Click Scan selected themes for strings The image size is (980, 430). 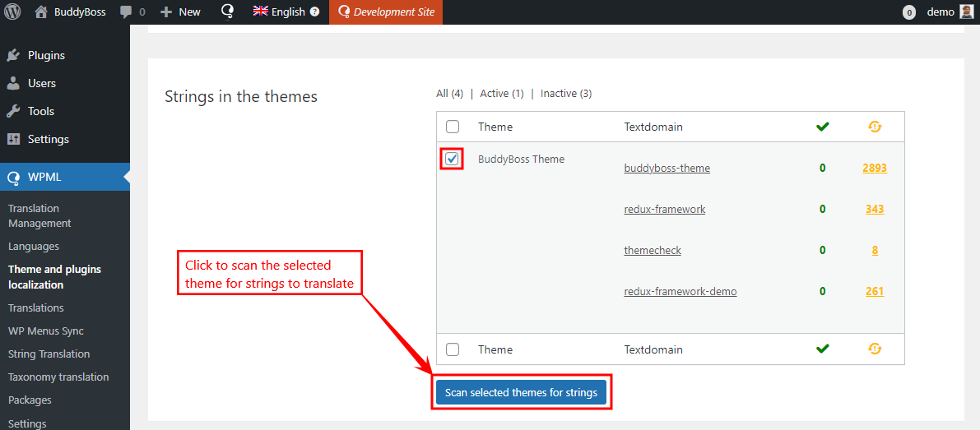coord(521,392)
